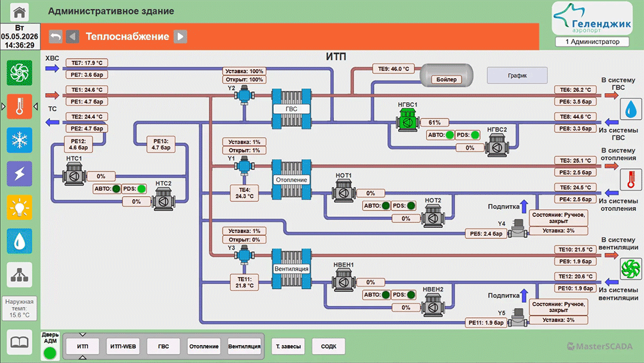The height and width of the screenshot is (363, 644).
Task: Click the НГВС1 pump icon
Action: tap(407, 120)
